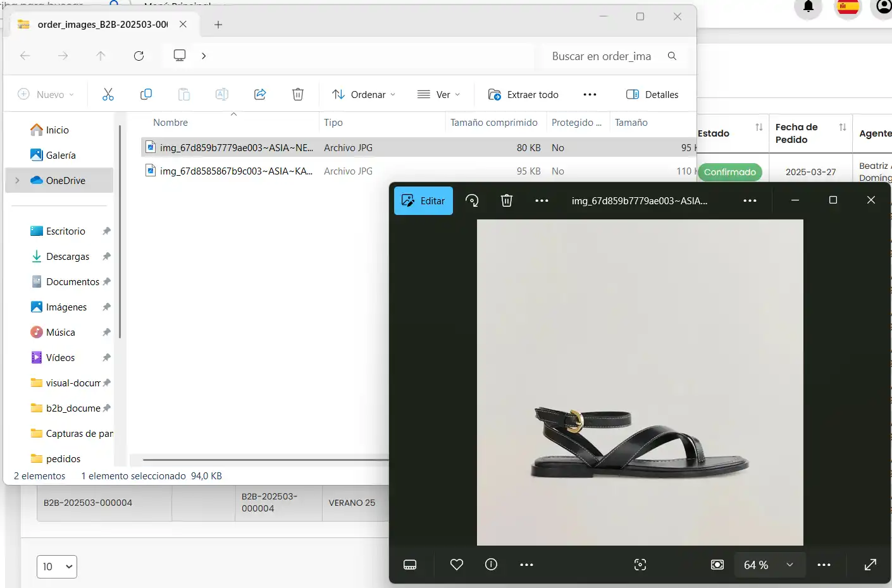Share the selected image via the share icon
Viewport: 892px width, 588px height.
[x=260, y=94]
